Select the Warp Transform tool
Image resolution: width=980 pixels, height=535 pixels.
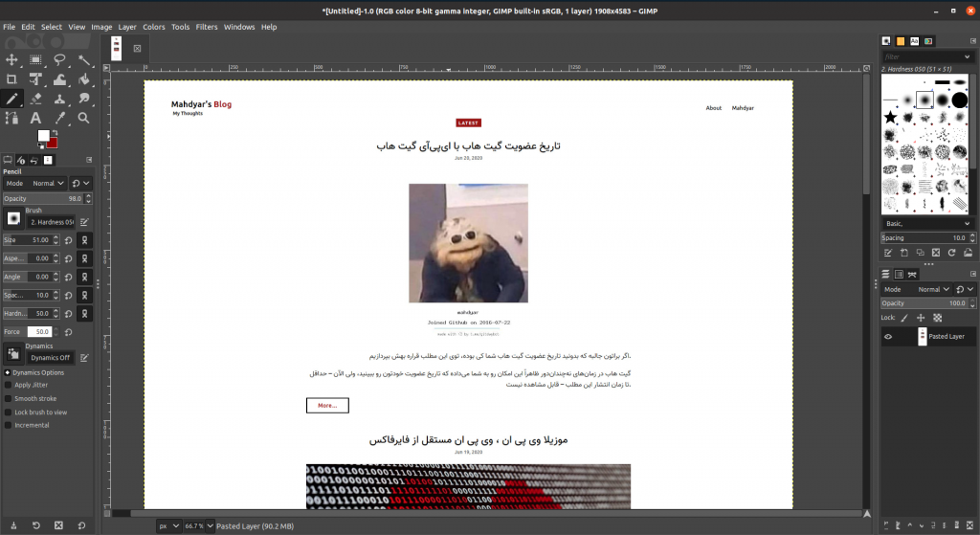coord(59,79)
